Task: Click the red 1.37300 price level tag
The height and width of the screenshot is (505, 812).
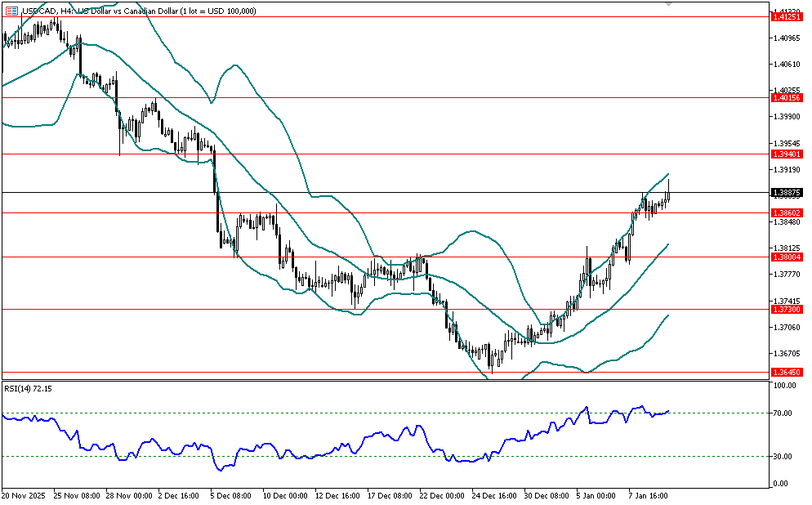Action: [x=788, y=309]
